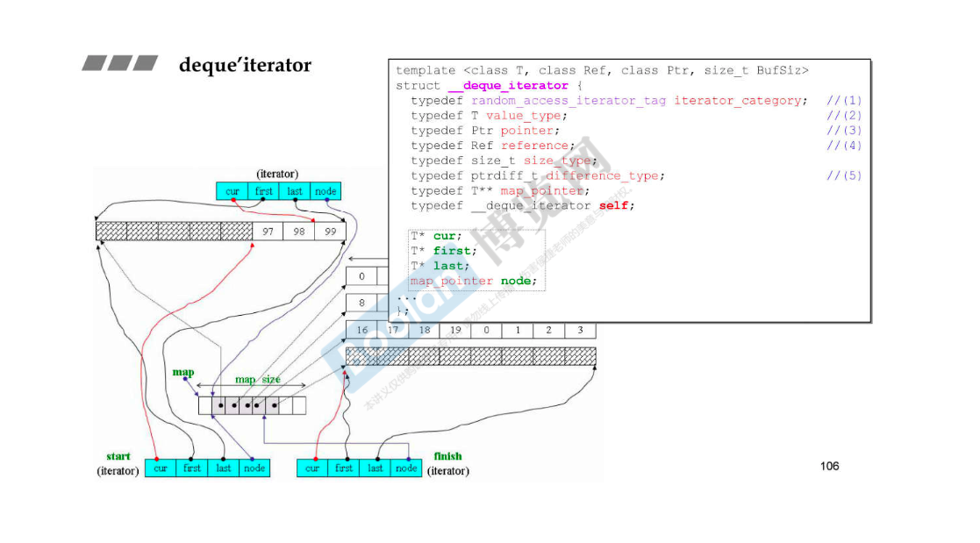This screenshot has width=980, height=543.
Task: Click the size_type typedef name
Action: (x=557, y=161)
